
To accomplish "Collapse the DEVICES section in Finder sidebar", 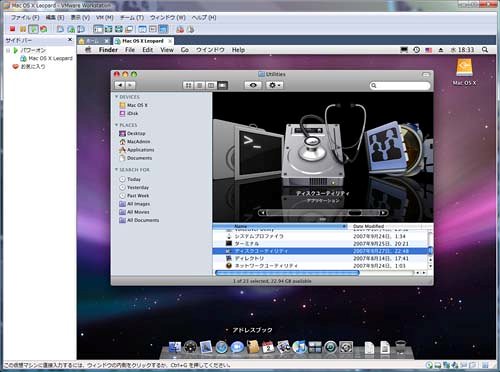I will [116, 97].
